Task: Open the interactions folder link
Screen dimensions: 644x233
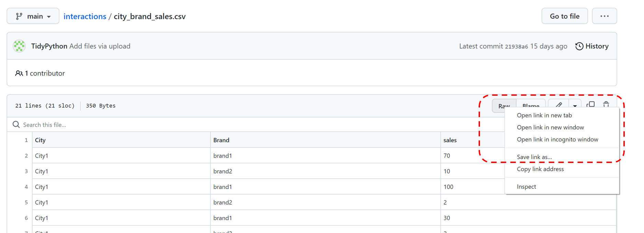Action: coord(85,16)
